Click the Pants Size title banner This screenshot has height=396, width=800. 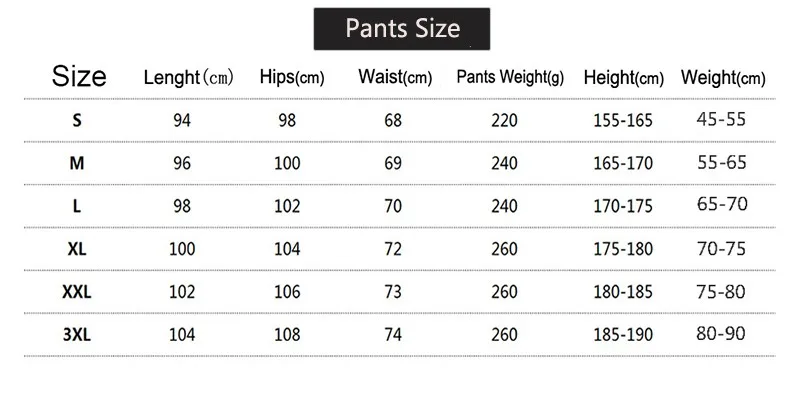tap(402, 29)
